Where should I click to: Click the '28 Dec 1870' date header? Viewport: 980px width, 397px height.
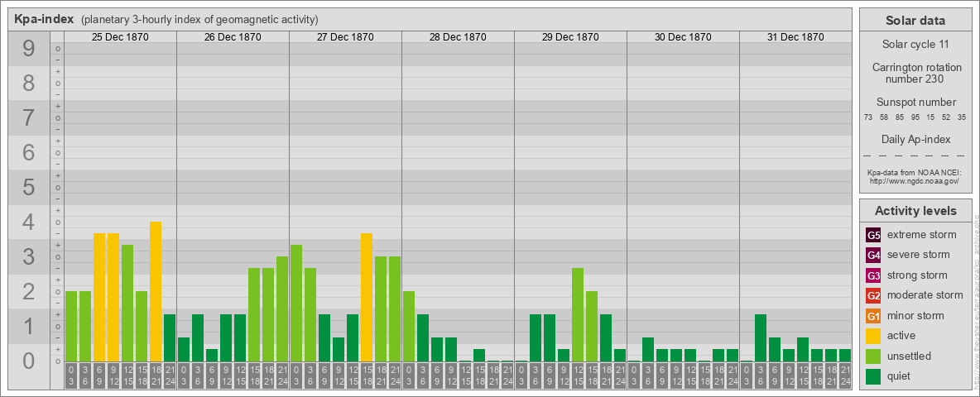point(458,37)
